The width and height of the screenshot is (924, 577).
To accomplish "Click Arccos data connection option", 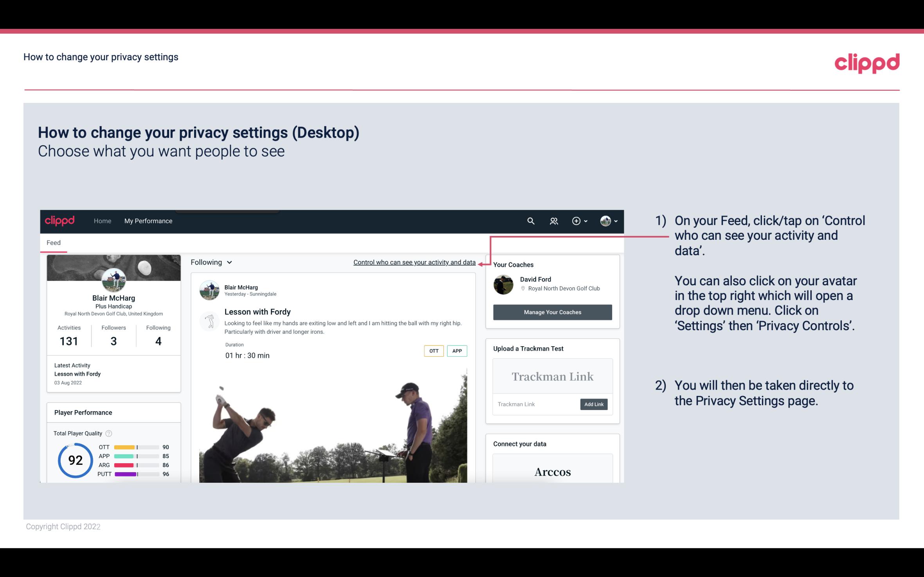I will pos(552,472).
